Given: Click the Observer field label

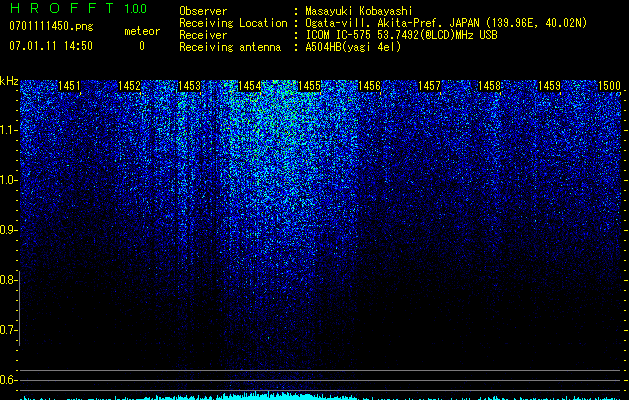Looking at the screenshot, I should point(203,11).
